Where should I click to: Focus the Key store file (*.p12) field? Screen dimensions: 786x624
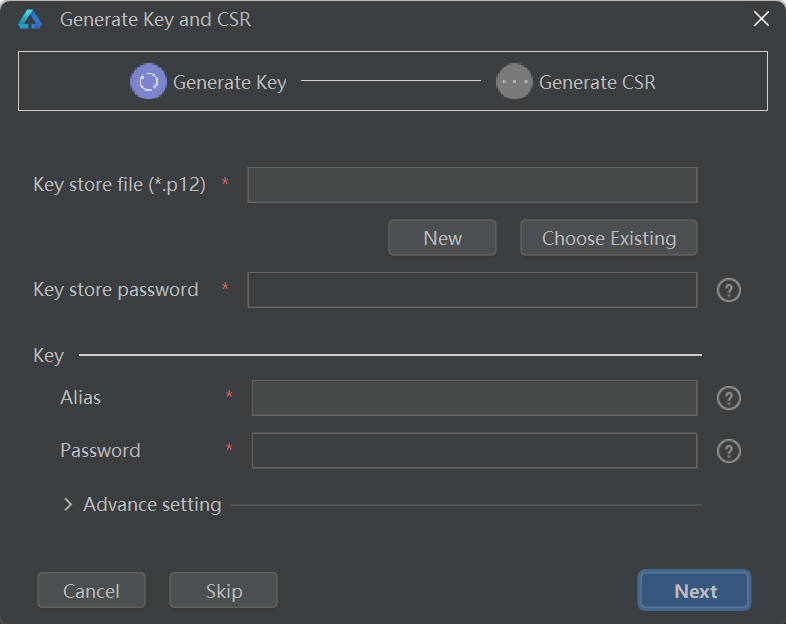pos(472,185)
